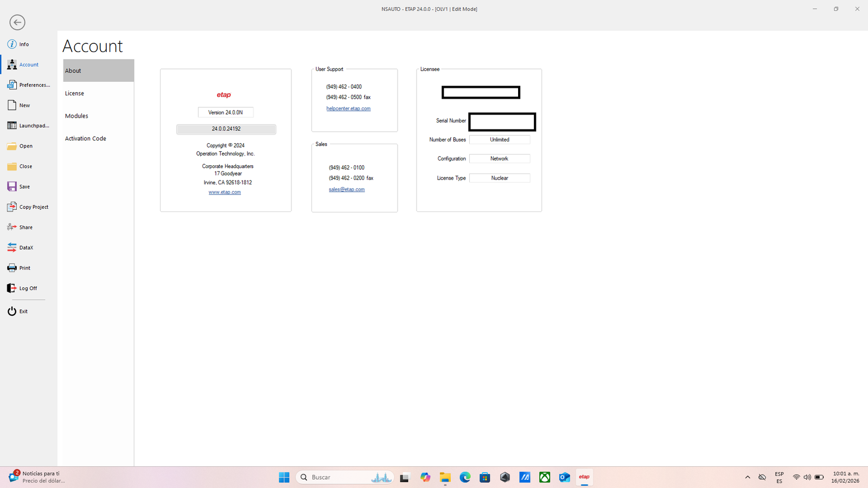Click the Version 24.0.0N field
This screenshot has width=868, height=488.
pos(226,112)
